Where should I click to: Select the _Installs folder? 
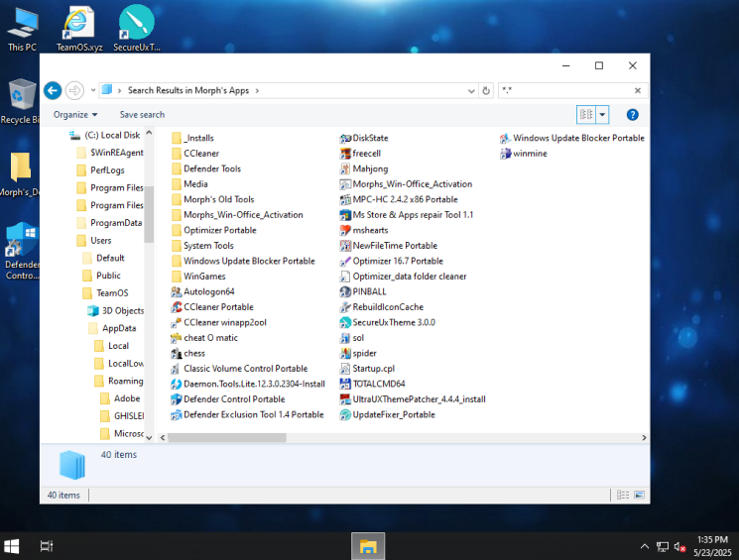[x=192, y=138]
